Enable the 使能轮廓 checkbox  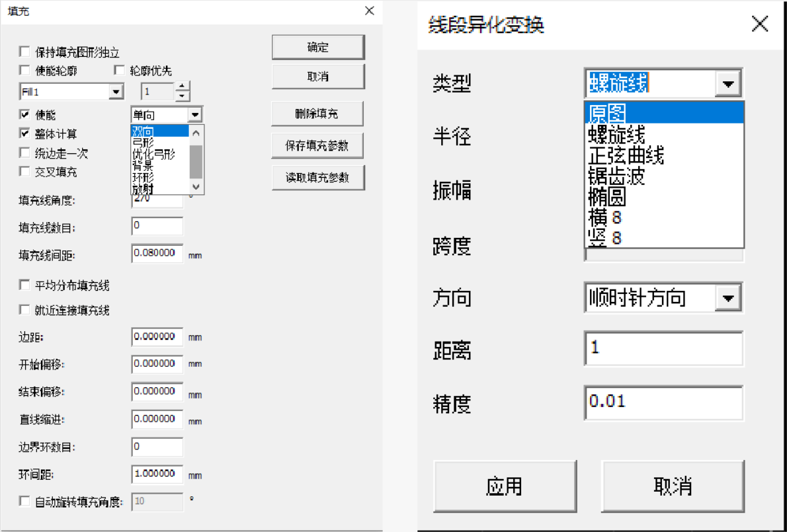24,70
